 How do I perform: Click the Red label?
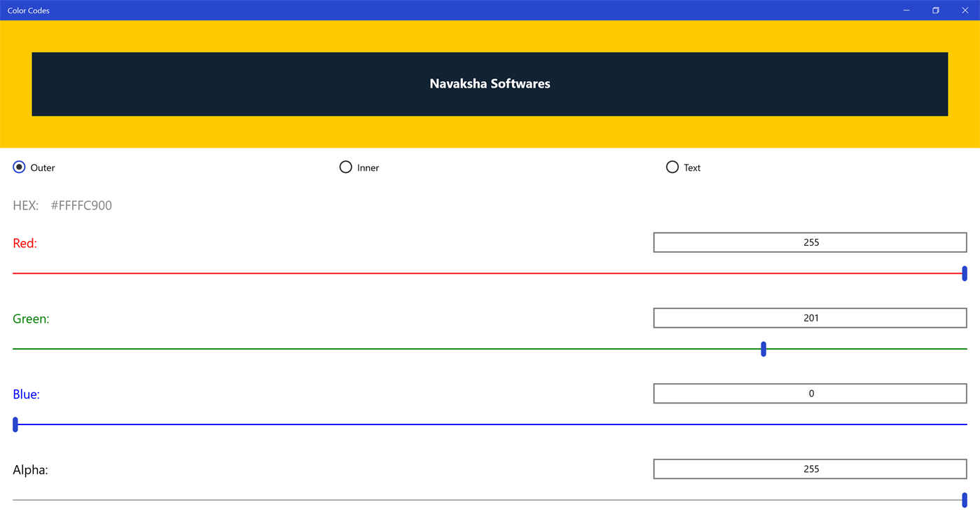(25, 243)
